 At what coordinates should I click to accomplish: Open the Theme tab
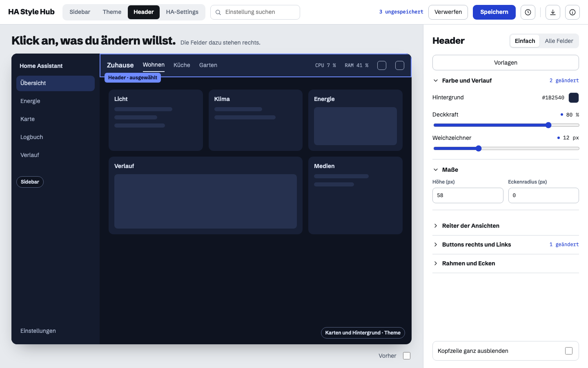112,12
